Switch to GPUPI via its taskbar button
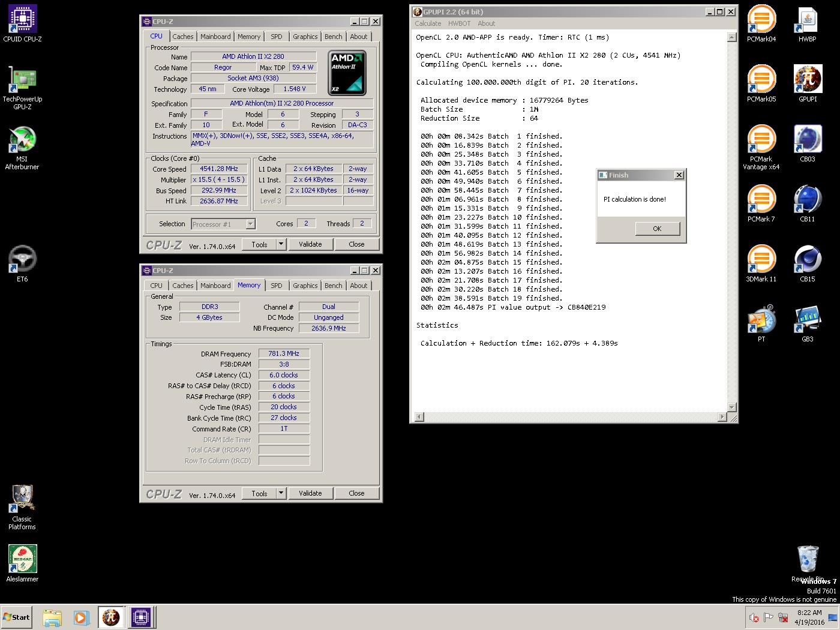This screenshot has height=630, width=840. pos(111,617)
